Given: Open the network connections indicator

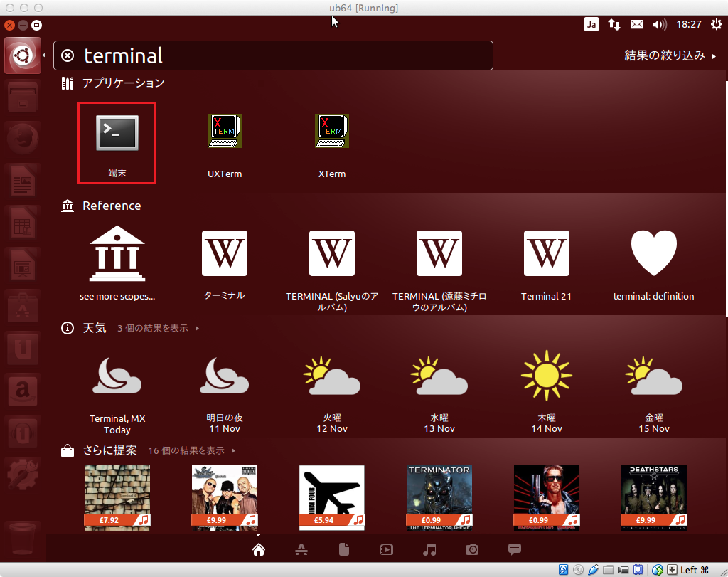Looking at the screenshot, I should click(x=614, y=25).
